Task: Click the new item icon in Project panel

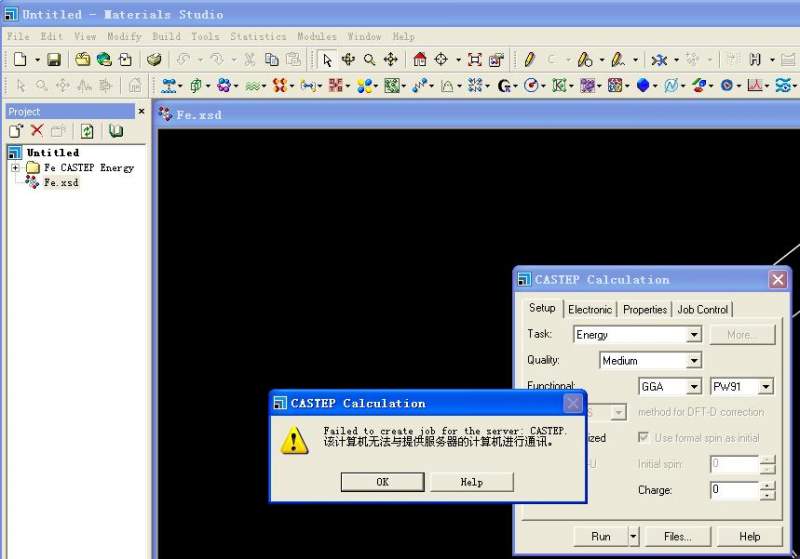Action: pos(16,131)
